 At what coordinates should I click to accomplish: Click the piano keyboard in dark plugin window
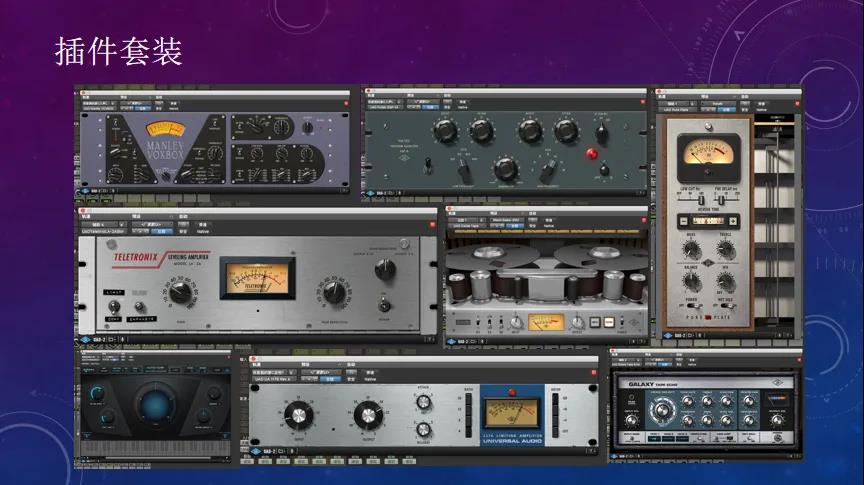tap(155, 447)
